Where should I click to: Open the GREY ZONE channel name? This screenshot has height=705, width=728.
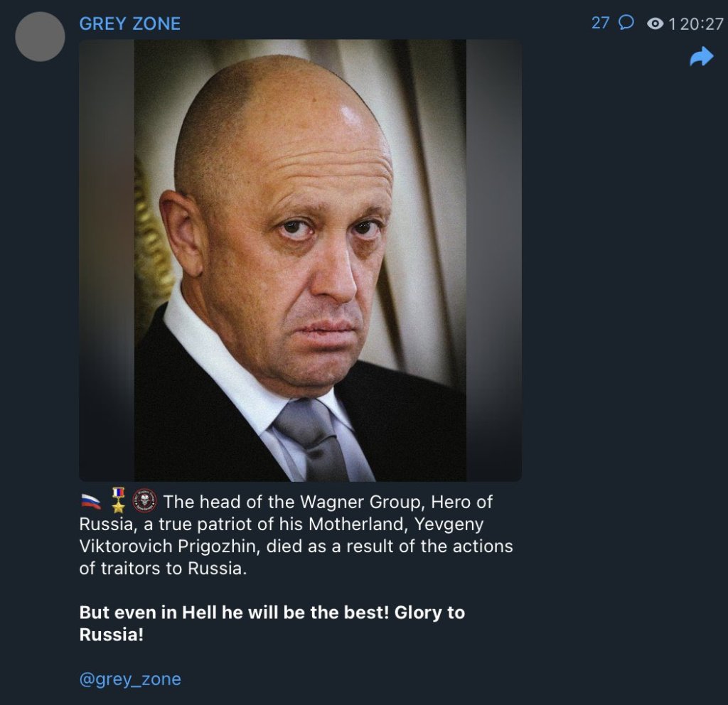click(130, 23)
